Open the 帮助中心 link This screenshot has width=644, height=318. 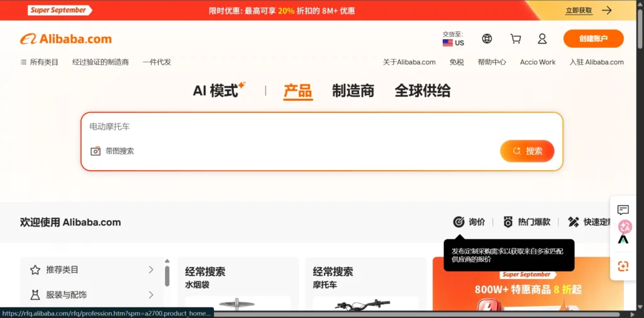tap(492, 62)
